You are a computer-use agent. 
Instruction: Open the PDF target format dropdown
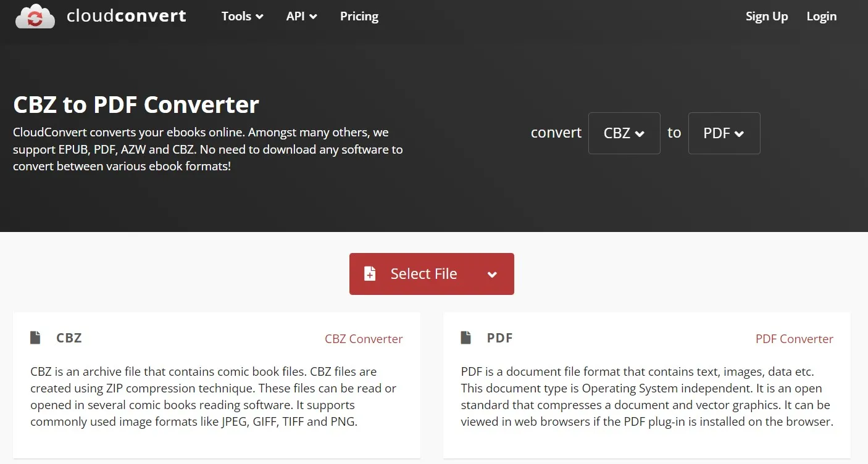pos(724,133)
